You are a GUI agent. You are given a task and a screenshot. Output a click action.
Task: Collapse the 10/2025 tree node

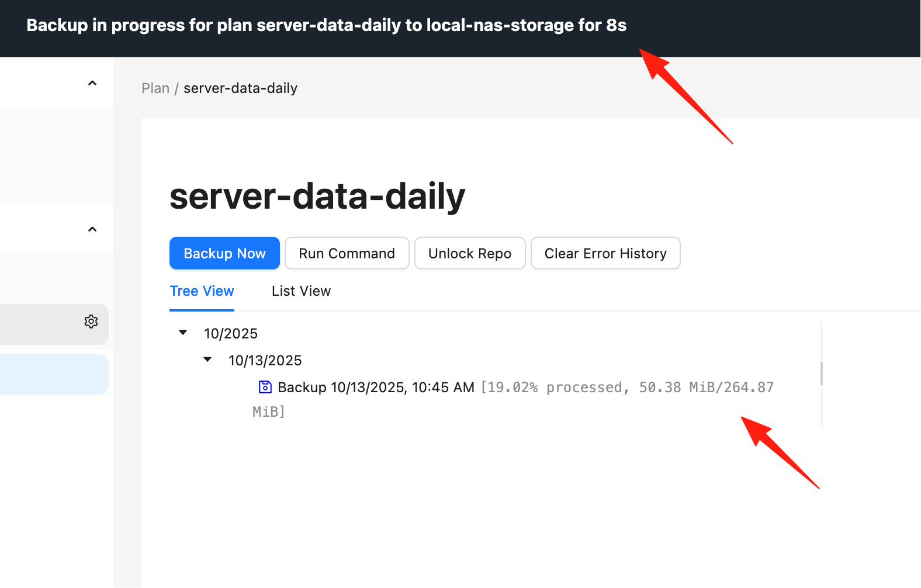183,333
